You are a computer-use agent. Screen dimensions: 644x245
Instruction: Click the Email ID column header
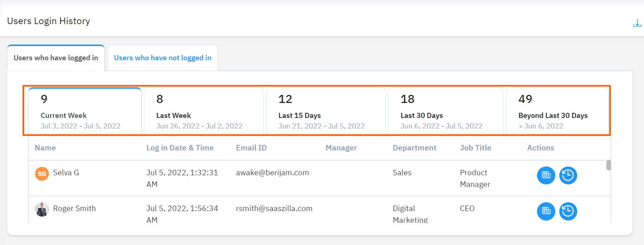(251, 148)
